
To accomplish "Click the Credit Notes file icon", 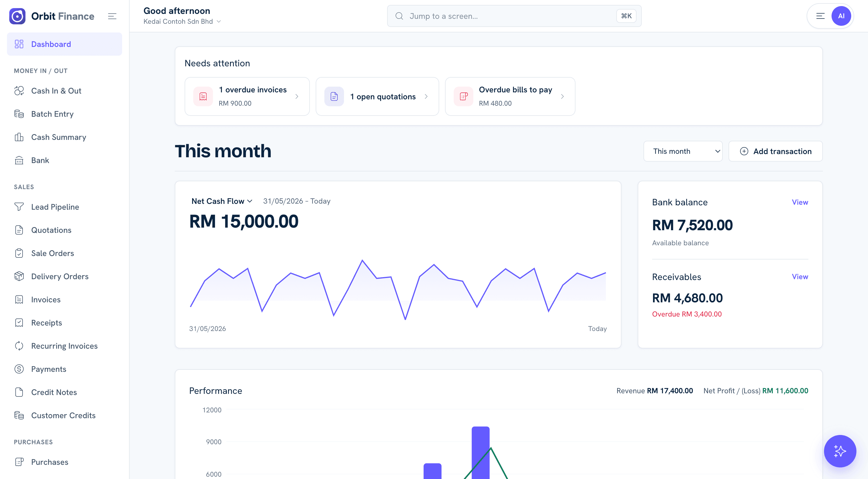I will (x=19, y=392).
